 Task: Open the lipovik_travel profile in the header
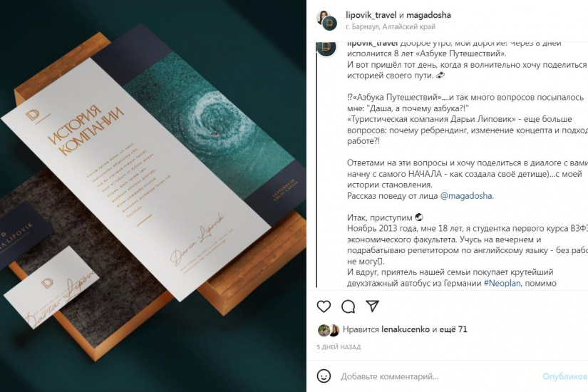(371, 15)
